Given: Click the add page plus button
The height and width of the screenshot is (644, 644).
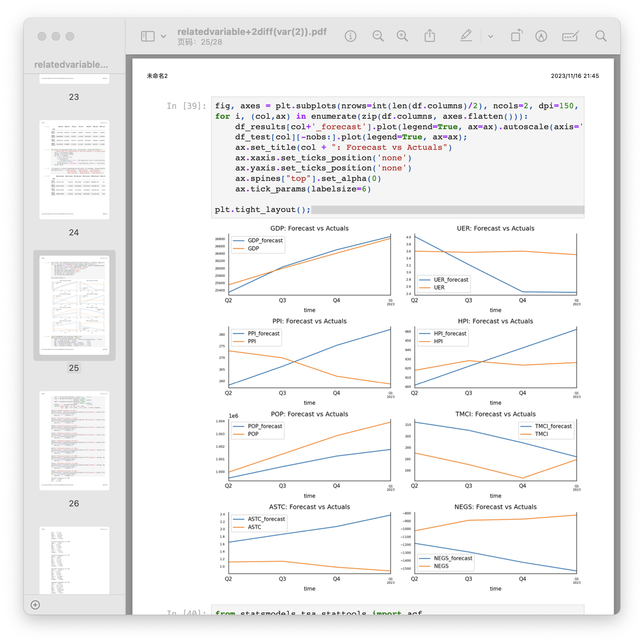Looking at the screenshot, I should click(x=35, y=605).
